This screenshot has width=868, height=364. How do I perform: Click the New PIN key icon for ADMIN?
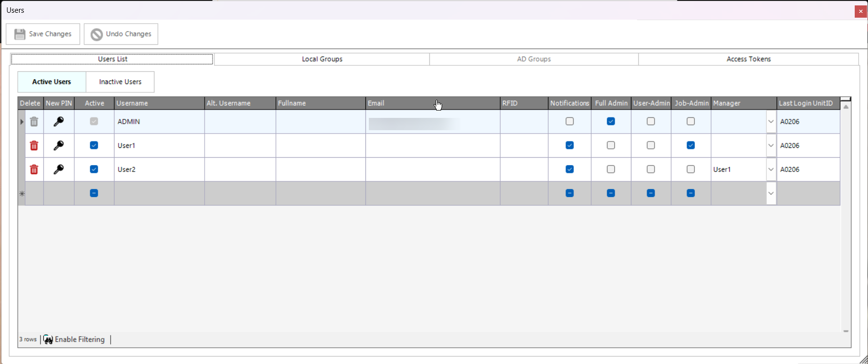coord(59,121)
